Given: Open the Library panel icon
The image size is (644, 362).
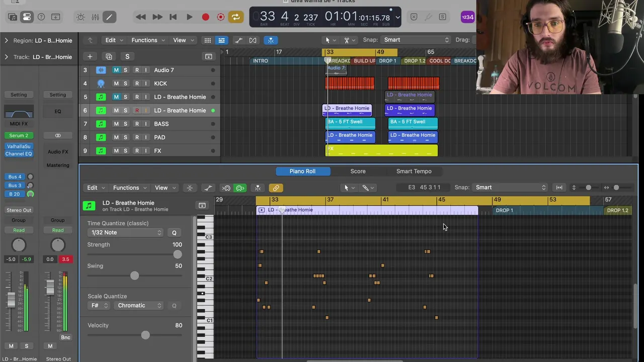Looking at the screenshot, I should point(13,17).
